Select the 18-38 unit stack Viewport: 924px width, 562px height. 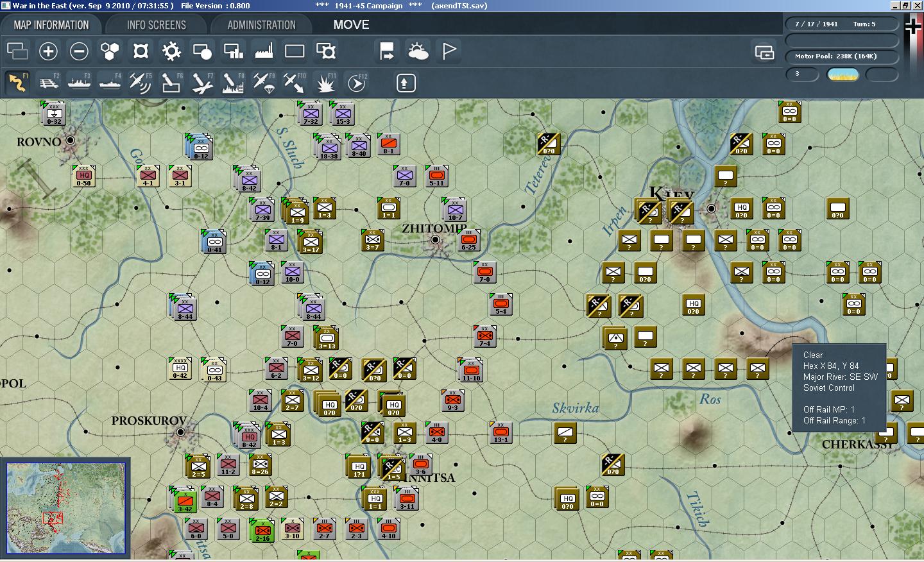tap(329, 147)
